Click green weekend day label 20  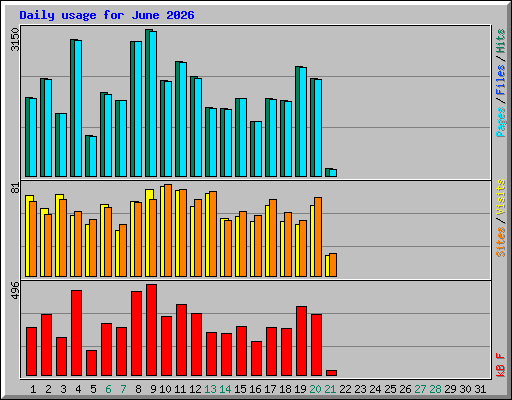(x=315, y=389)
